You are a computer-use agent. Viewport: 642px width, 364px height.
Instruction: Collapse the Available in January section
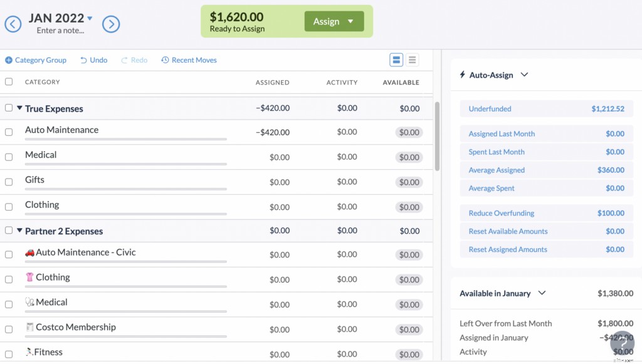tap(540, 293)
